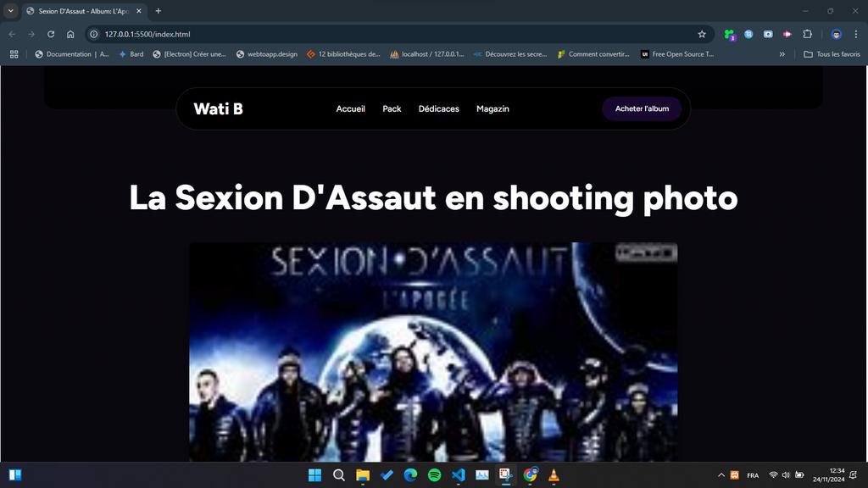Viewport: 868px width, 488px height.
Task: Open File Explorer from taskbar
Action: click(363, 475)
